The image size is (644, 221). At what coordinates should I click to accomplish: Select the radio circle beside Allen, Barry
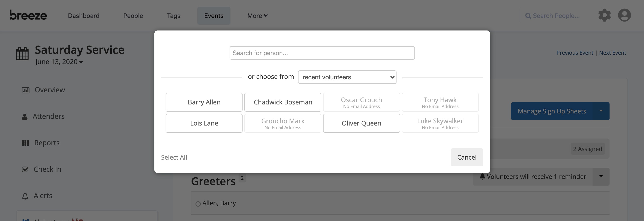coord(198,204)
